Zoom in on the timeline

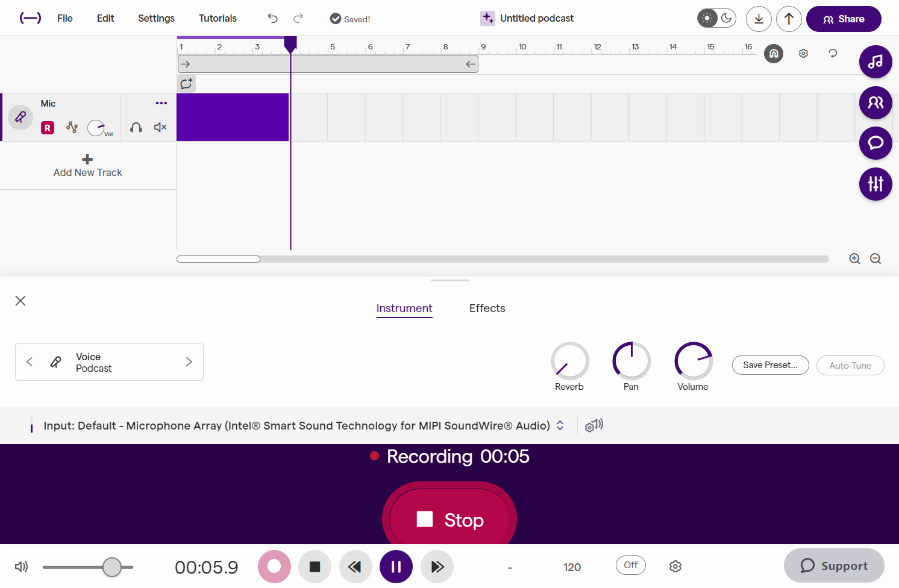click(854, 258)
